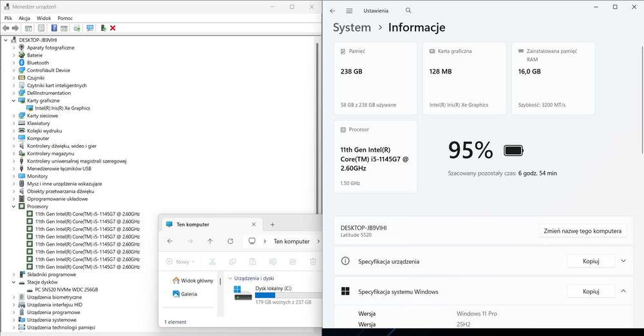644x336 pixels.
Task: Click the Dysk lokalny (C:) usage bar
Action: click(288, 295)
